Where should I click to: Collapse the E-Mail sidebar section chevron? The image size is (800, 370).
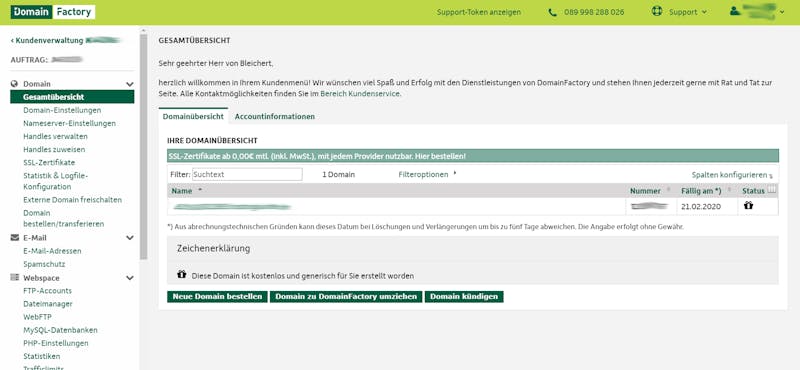(x=130, y=238)
